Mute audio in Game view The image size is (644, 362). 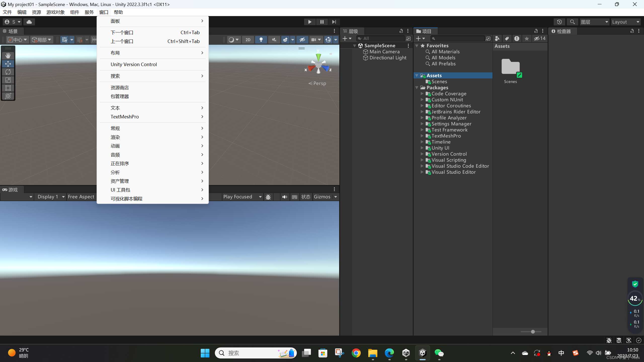285,197
